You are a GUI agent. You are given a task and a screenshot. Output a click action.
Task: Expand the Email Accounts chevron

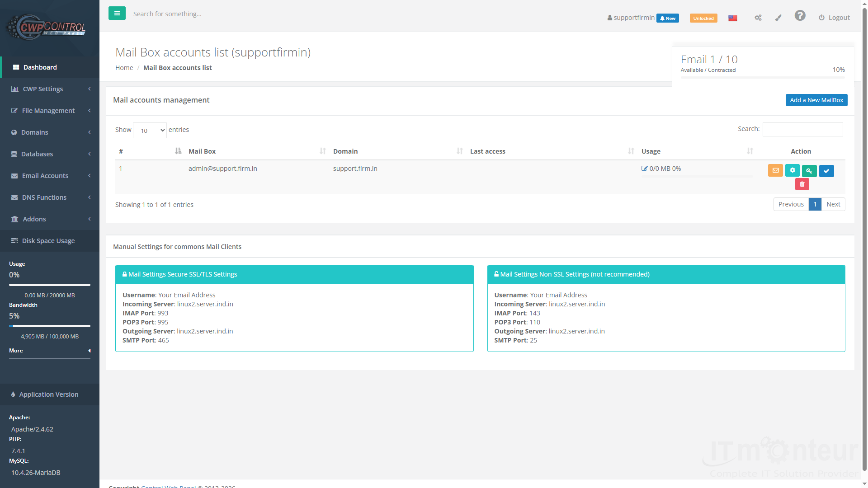click(x=90, y=176)
